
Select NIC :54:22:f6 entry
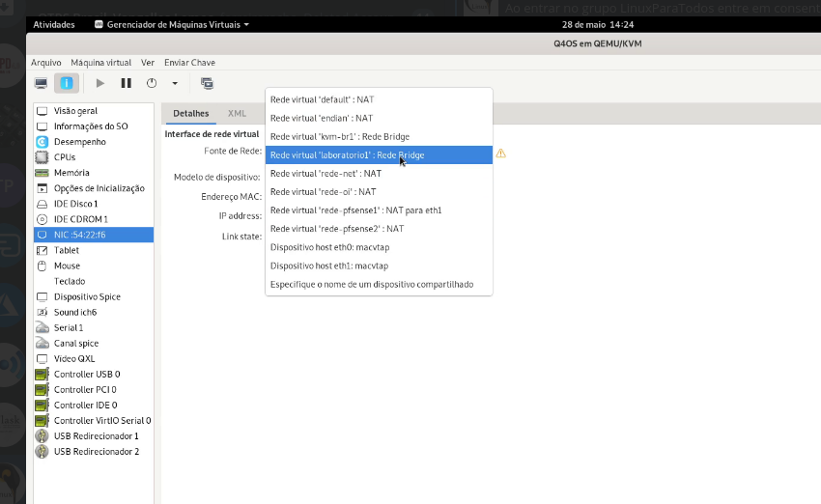pyautogui.click(x=94, y=235)
